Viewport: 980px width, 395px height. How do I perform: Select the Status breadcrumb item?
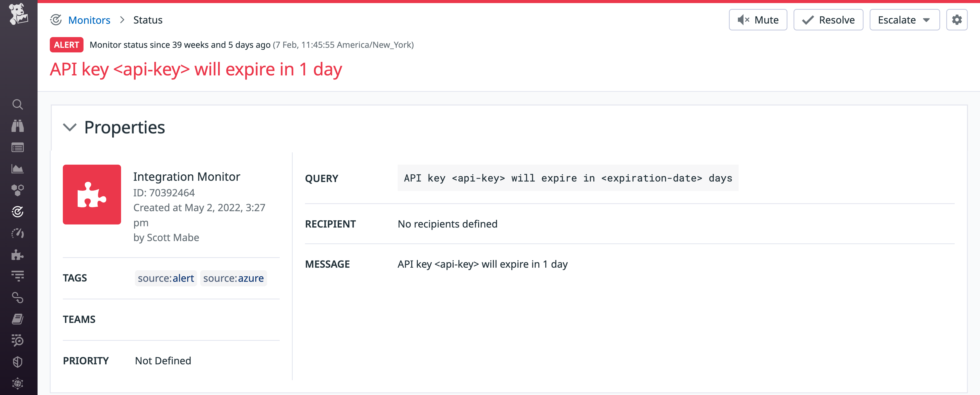click(x=148, y=20)
